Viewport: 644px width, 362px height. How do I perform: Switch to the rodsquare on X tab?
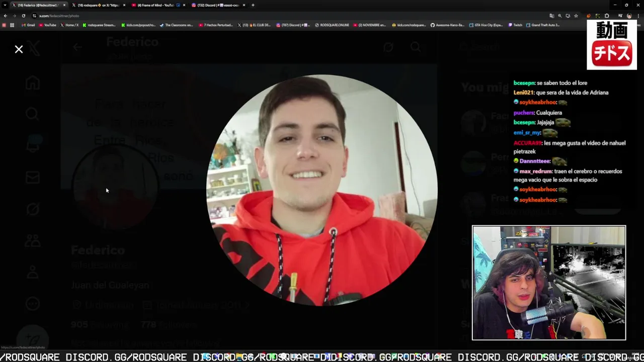98,5
